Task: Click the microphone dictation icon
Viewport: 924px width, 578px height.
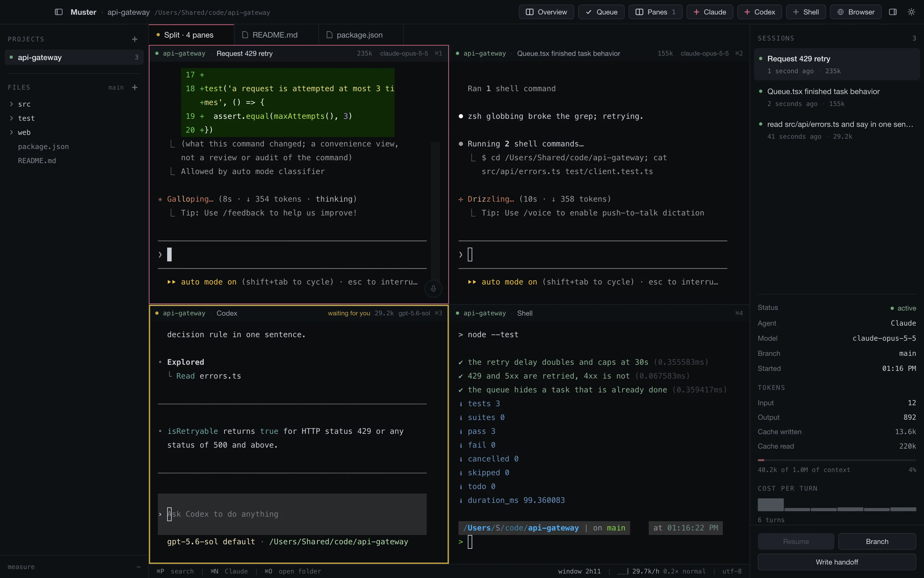Action: point(433,288)
